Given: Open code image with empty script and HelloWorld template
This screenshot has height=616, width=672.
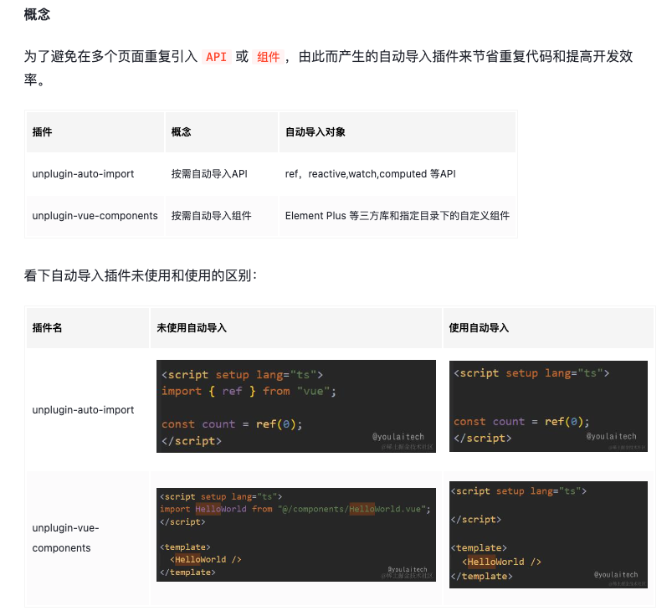Looking at the screenshot, I should click(x=549, y=535).
